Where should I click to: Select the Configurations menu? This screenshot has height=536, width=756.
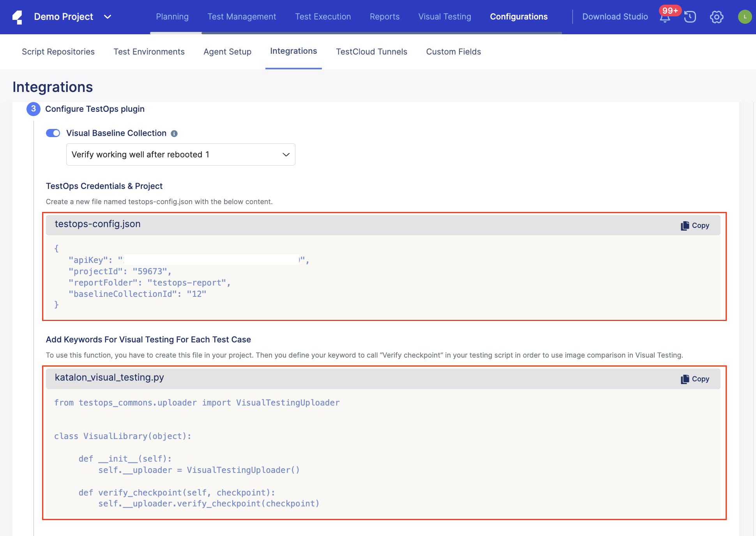click(519, 17)
